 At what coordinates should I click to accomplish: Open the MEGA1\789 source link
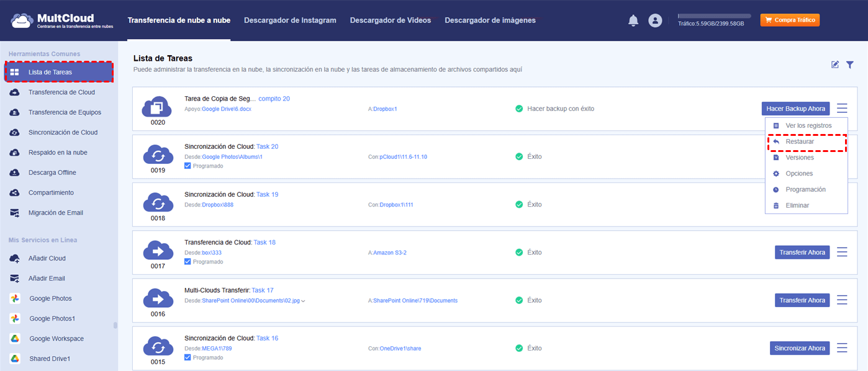click(217, 349)
